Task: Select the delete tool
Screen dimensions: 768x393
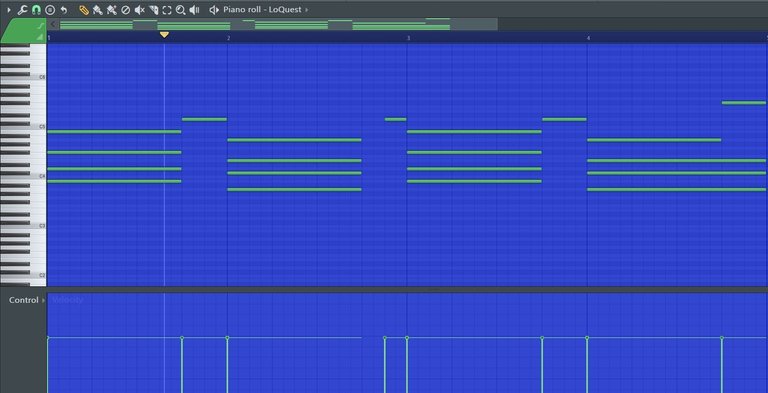Action: (125, 10)
